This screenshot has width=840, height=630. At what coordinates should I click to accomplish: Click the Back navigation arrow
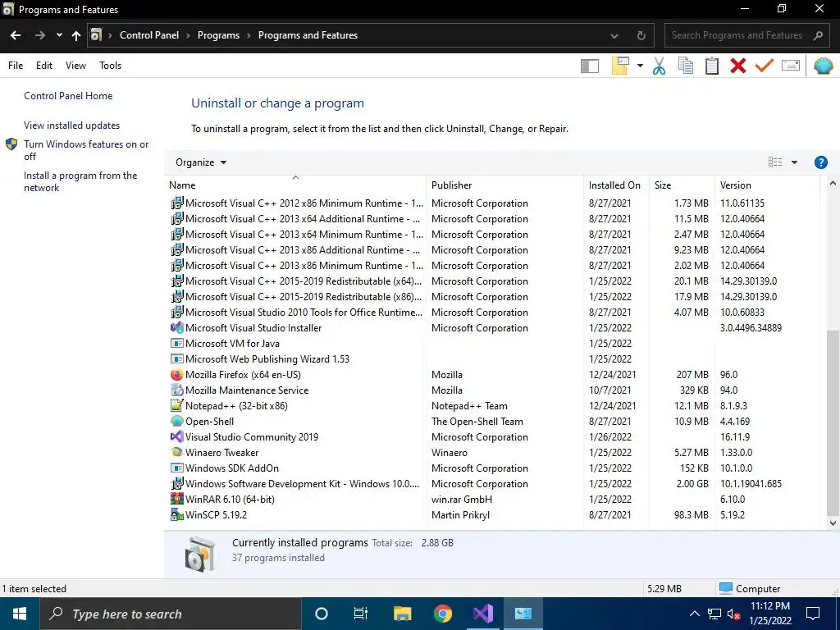click(16, 35)
